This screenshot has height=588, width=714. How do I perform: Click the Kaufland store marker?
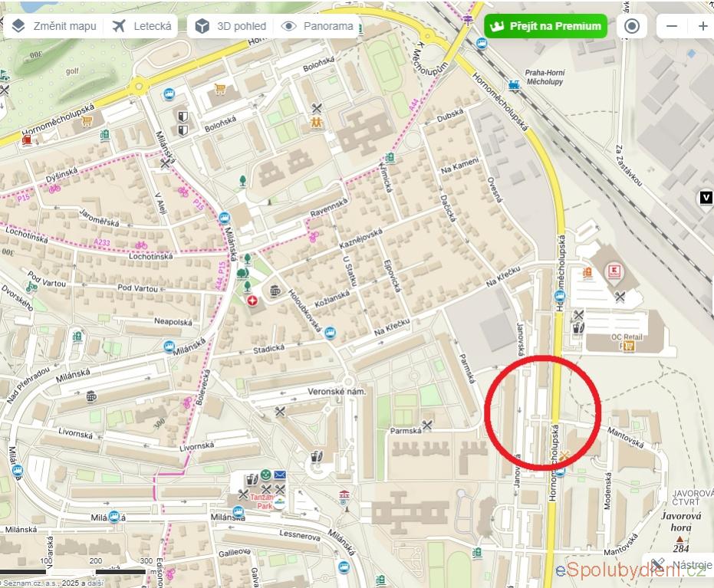(x=615, y=273)
